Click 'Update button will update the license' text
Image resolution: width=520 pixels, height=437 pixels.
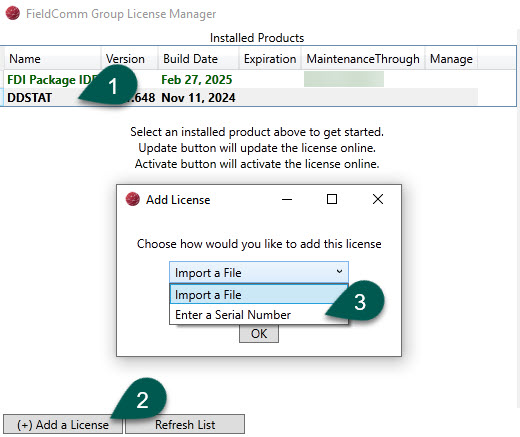257,148
